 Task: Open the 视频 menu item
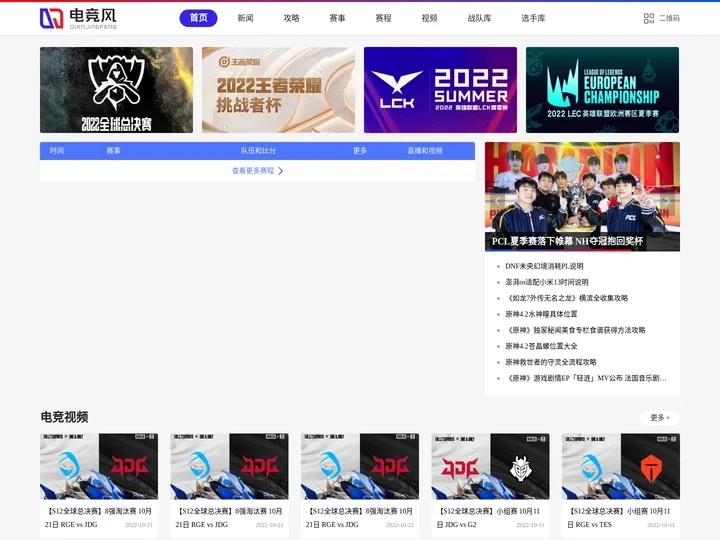[429, 18]
